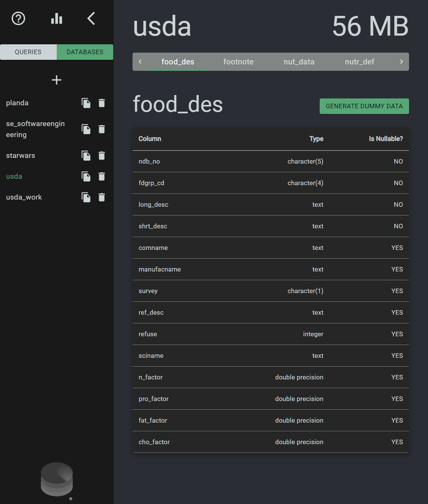Open the help question mark icon
The width and height of the screenshot is (428, 504).
(19, 18)
